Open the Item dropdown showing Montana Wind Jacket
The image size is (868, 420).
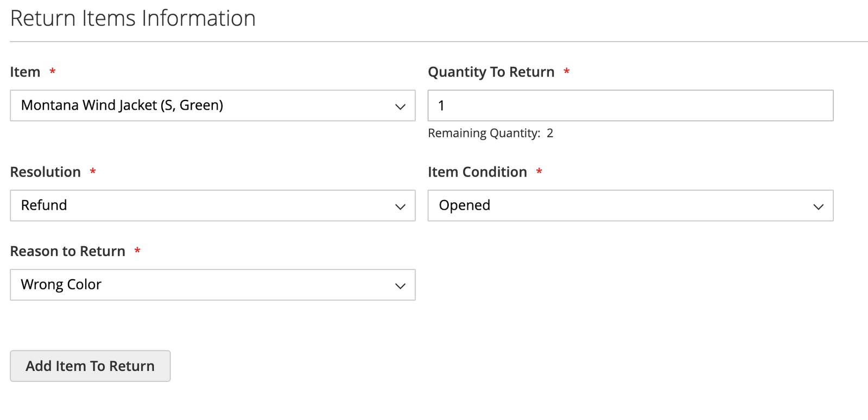click(x=213, y=105)
